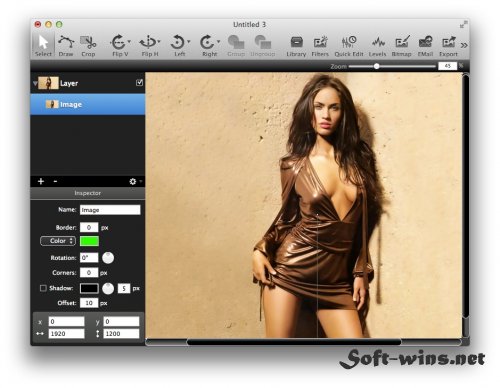Export the image via Export icon
The width and height of the screenshot is (500, 388).
[x=448, y=46]
